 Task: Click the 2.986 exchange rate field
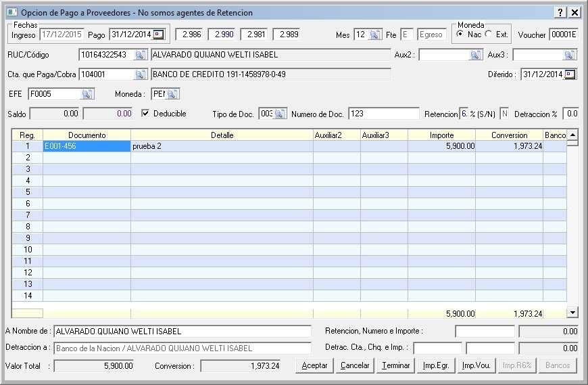190,35
